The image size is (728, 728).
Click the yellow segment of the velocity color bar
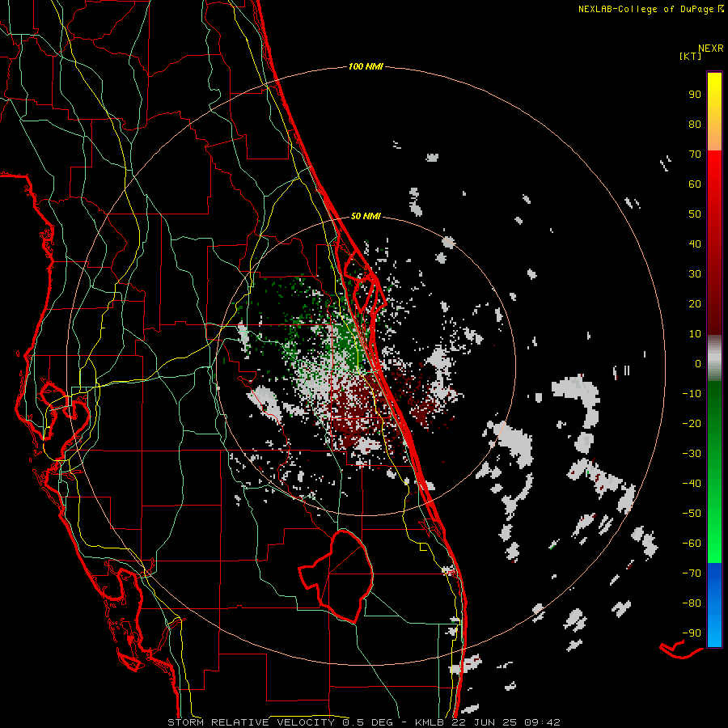(714, 112)
